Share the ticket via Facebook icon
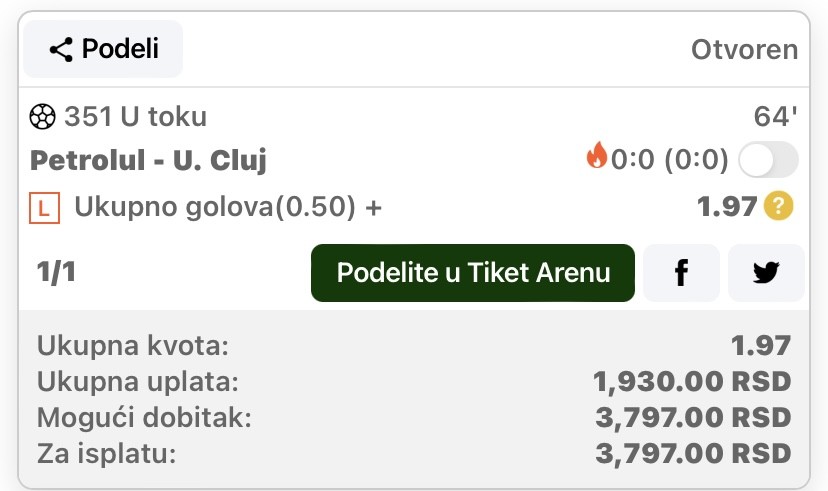This screenshot has height=491, width=828. [x=681, y=273]
